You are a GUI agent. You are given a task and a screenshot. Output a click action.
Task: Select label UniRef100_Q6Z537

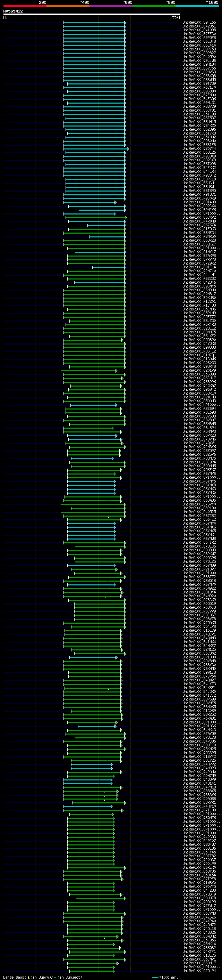coord(199,118)
